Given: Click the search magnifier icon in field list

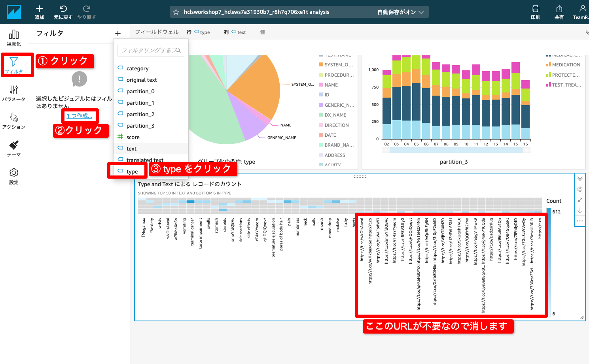Looking at the screenshot, I should pos(178,50).
